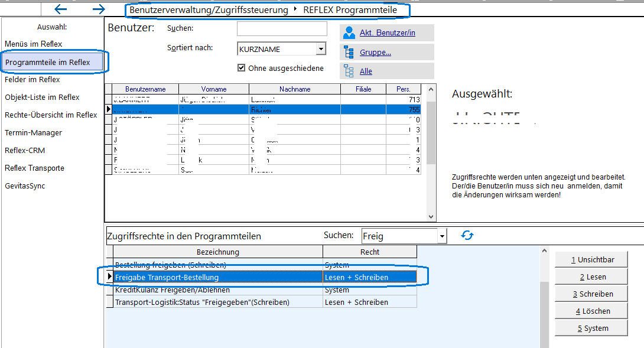
Task: Click the user list scrollbar up arrow
Action: [x=431, y=89]
